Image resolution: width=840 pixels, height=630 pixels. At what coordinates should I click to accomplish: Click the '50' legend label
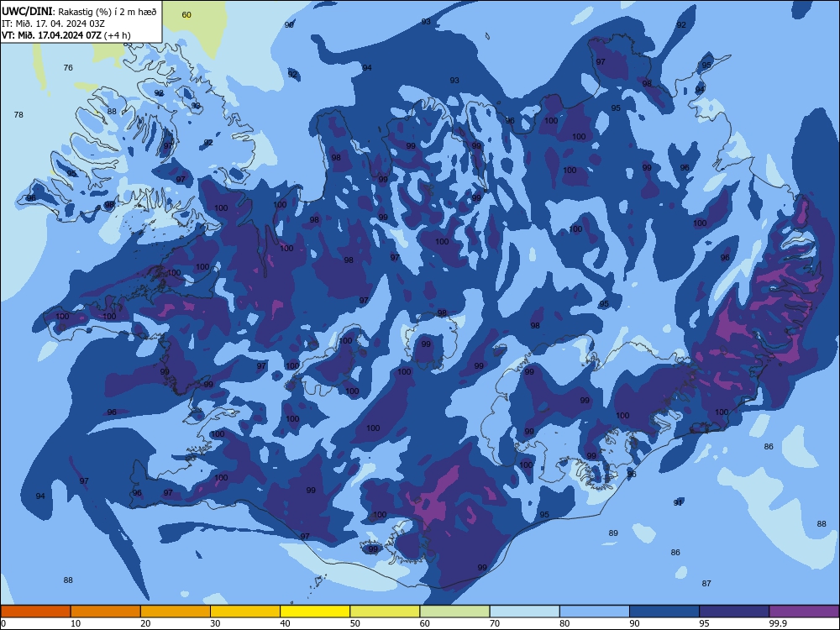point(354,623)
